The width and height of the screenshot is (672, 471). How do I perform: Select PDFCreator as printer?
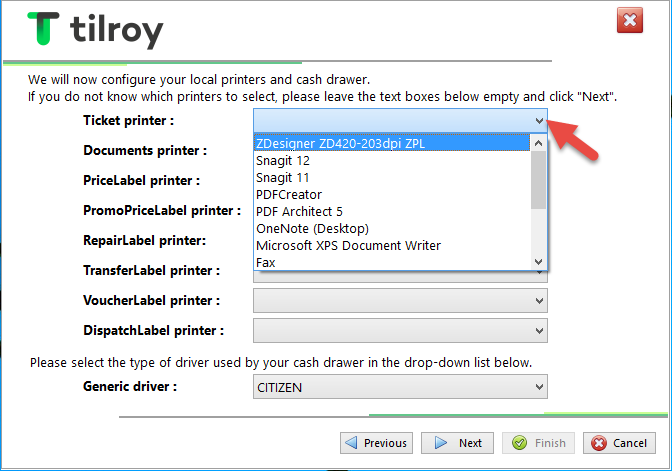coord(392,195)
